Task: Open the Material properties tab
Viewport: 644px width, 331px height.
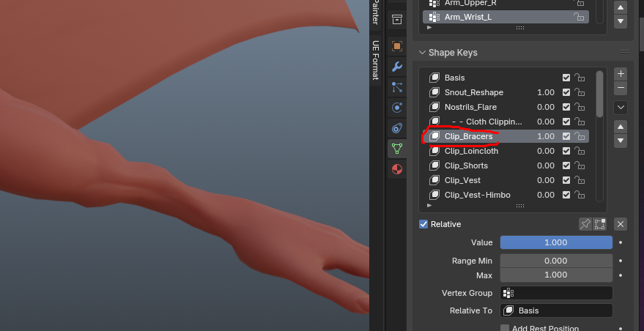Action: [x=397, y=169]
